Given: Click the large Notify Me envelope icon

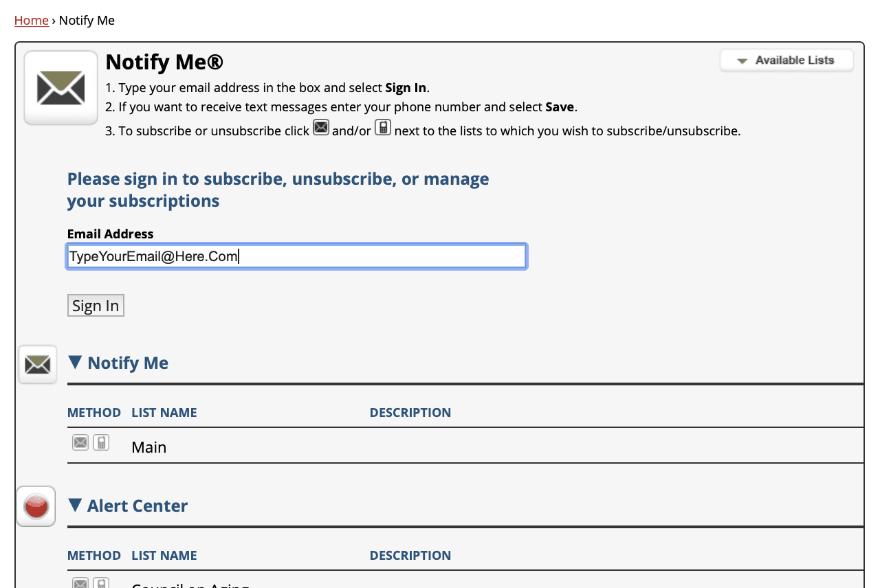Looking at the screenshot, I should tap(60, 88).
